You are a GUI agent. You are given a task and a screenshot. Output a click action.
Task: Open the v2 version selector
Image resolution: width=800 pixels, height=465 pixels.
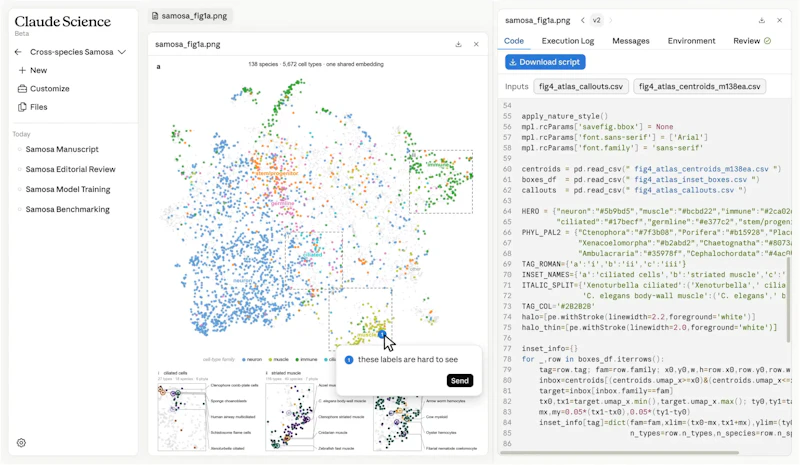tap(596, 20)
